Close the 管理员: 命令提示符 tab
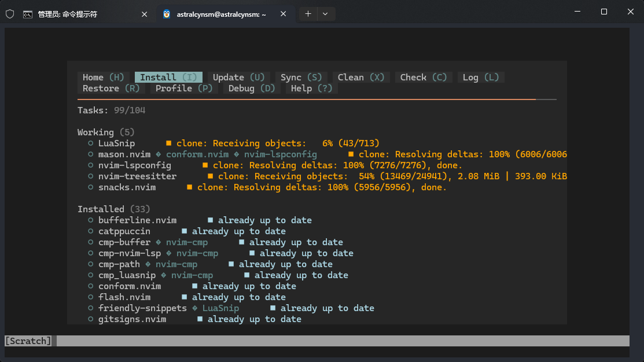 pyautogui.click(x=144, y=14)
